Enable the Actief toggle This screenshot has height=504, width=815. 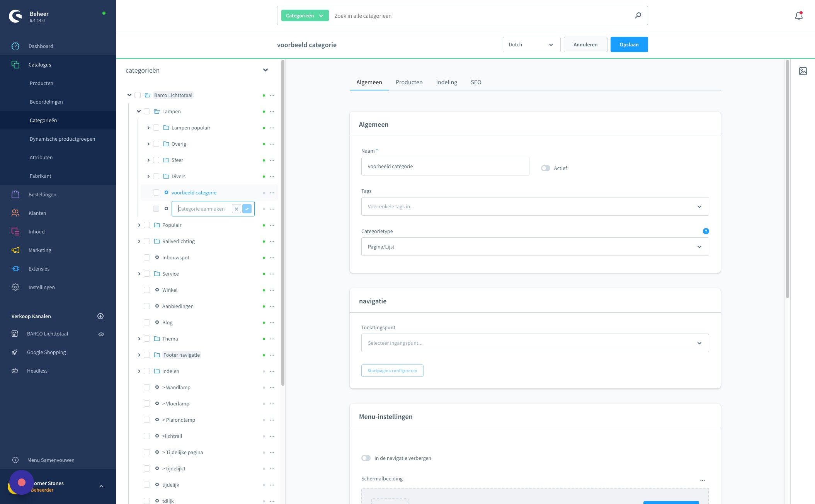tap(545, 168)
